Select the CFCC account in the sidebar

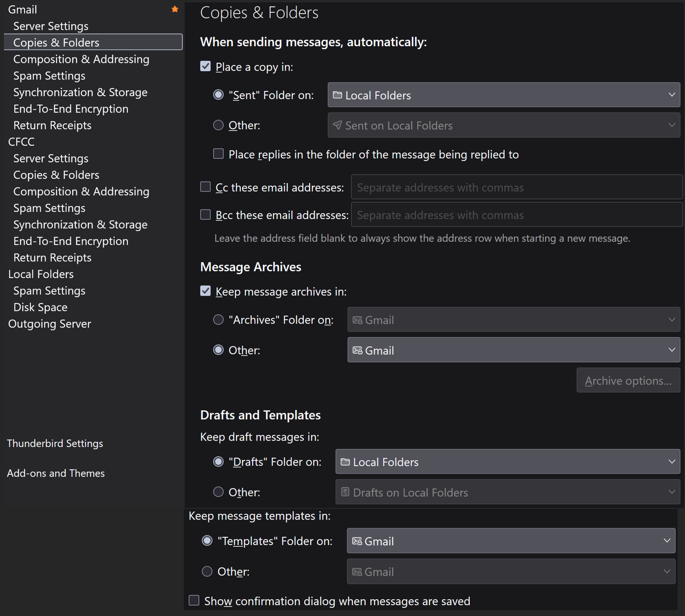tap(22, 141)
